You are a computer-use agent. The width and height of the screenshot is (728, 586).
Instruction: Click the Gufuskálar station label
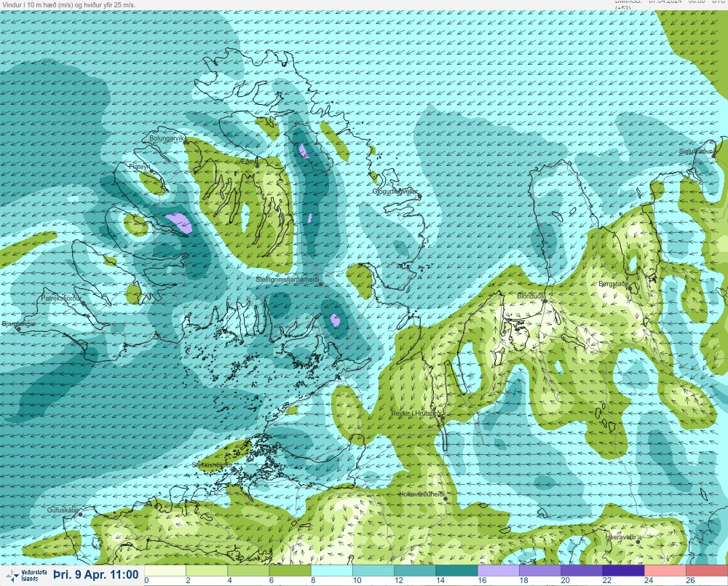coord(63,510)
